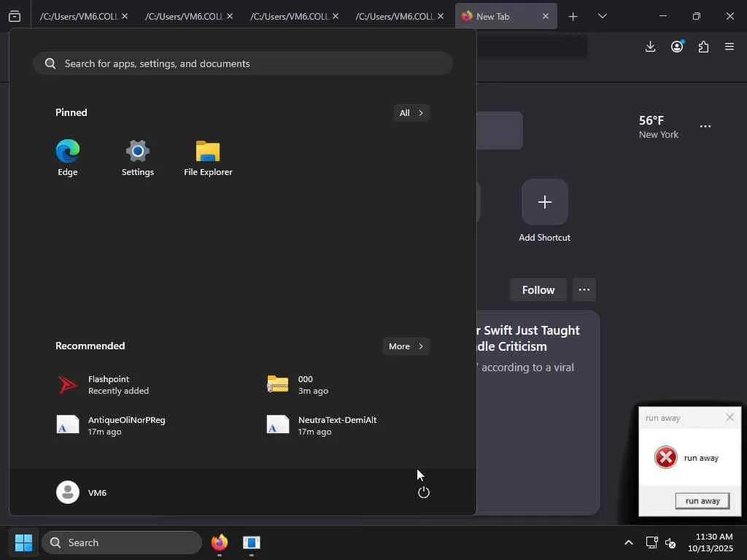
Task: Open the Firefox account icon
Action: pyautogui.click(x=677, y=47)
